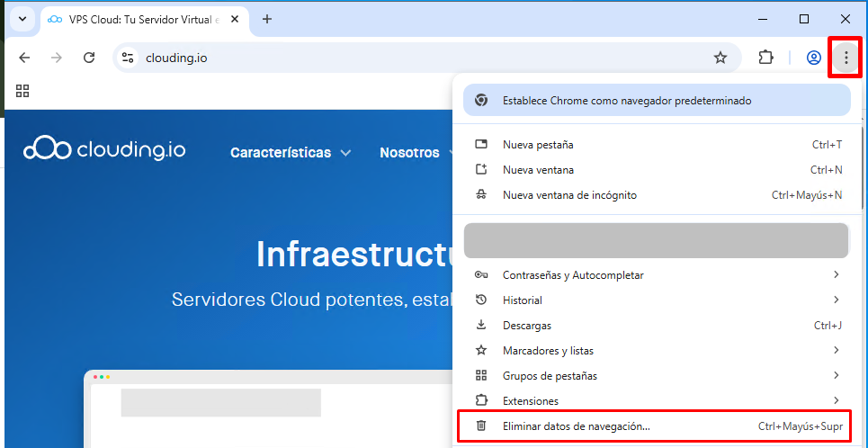Open the Extensions puzzle icon in toolbar
The width and height of the screenshot is (868, 448).
coord(765,58)
